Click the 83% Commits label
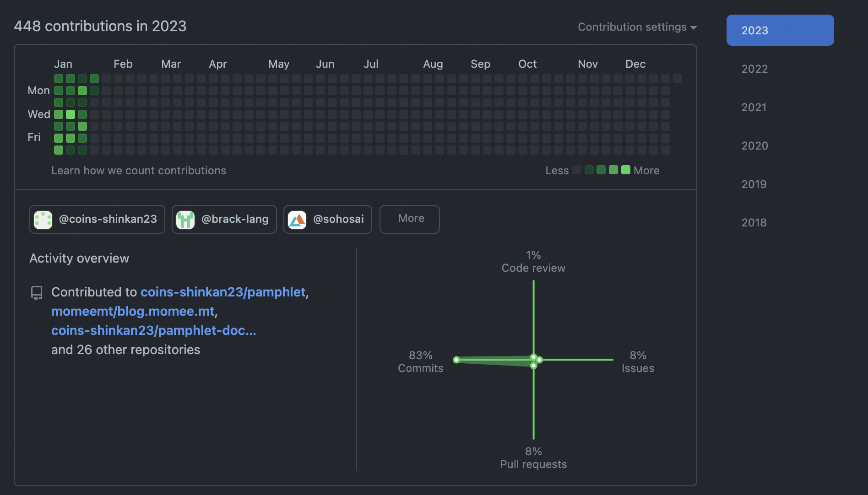This screenshot has width=868, height=495. (x=421, y=362)
